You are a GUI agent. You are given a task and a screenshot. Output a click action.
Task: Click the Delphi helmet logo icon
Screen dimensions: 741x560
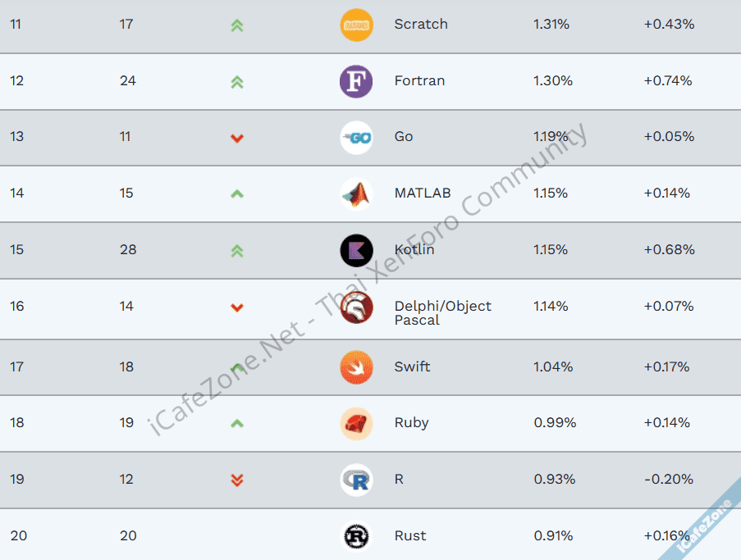click(x=356, y=307)
